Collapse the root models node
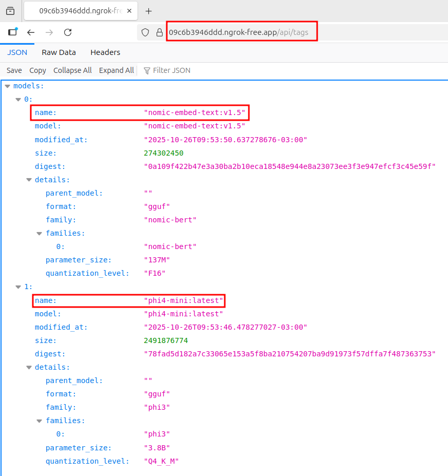The height and width of the screenshot is (476, 448). [x=7, y=86]
